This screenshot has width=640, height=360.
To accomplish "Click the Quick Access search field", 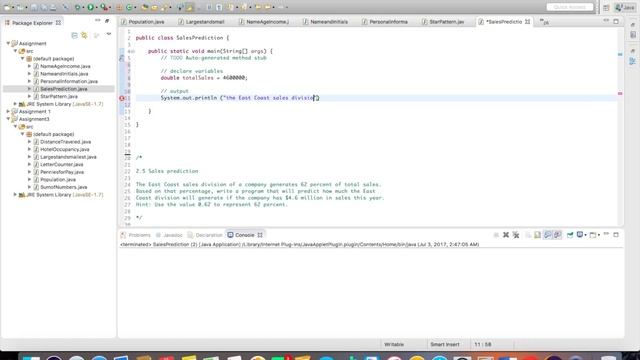I will 570,7.
